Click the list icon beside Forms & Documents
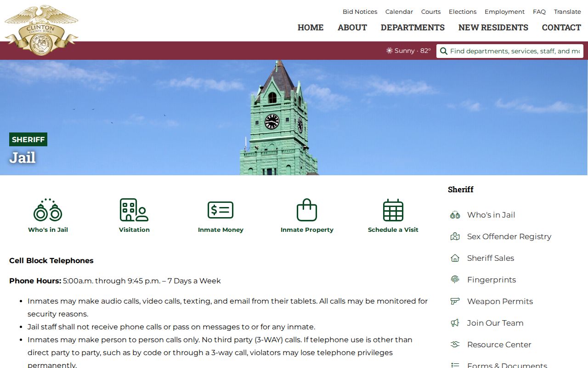Viewport: 588px width, 368px height. coord(455,366)
